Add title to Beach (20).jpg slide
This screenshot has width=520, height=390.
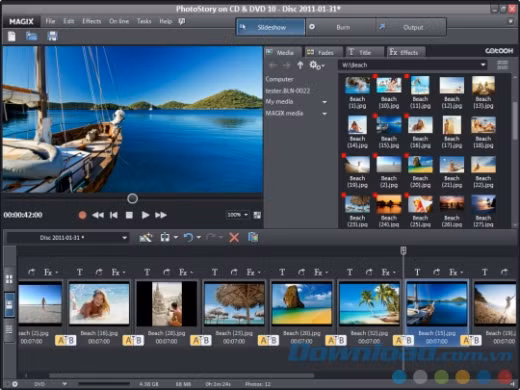click(x=282, y=272)
